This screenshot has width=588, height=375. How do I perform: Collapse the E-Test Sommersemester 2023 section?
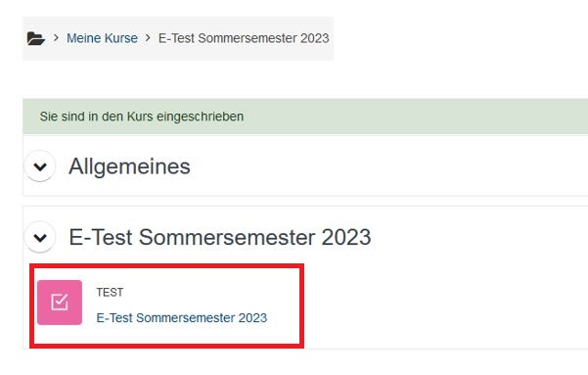(40, 237)
